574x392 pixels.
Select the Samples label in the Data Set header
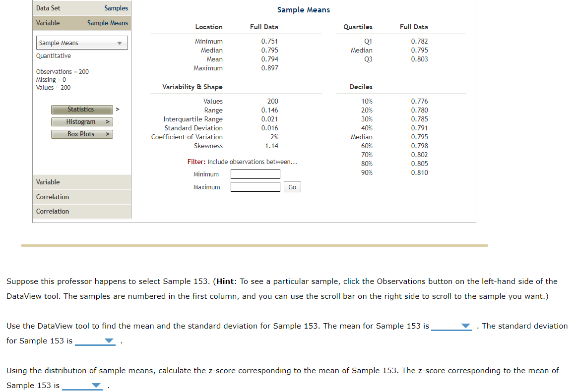click(116, 8)
